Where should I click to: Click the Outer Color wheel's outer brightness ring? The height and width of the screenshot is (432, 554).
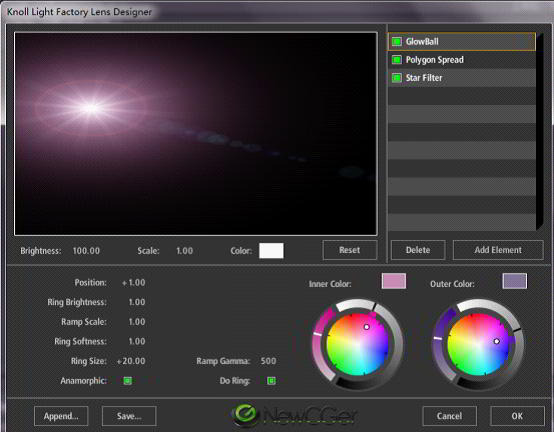pyautogui.click(x=518, y=344)
